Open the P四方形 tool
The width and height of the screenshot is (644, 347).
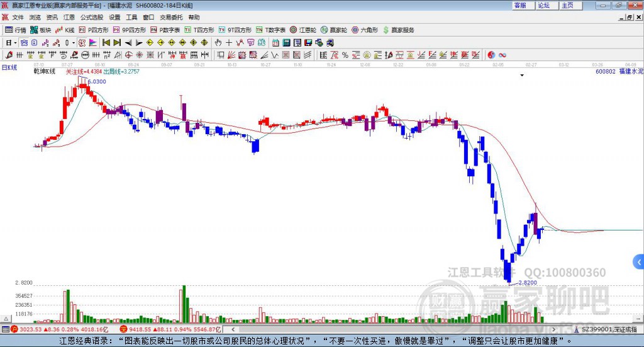94,30
